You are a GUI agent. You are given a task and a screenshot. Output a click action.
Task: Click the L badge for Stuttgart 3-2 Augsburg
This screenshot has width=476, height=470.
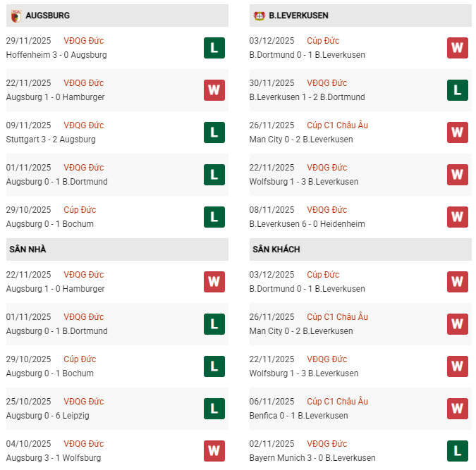pyautogui.click(x=214, y=132)
